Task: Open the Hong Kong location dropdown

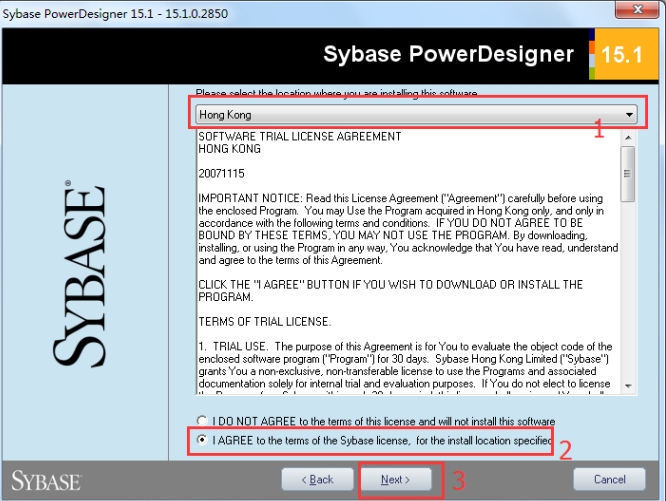Action: [x=416, y=114]
